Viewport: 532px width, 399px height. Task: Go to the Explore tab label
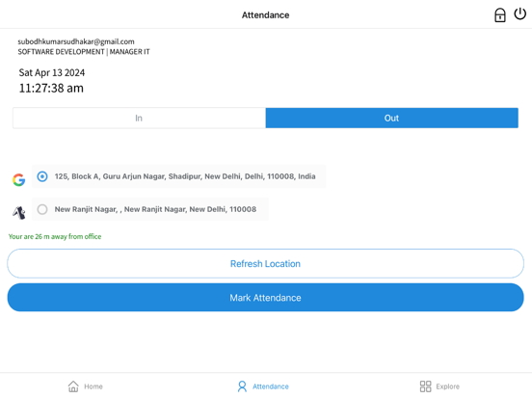447,386
